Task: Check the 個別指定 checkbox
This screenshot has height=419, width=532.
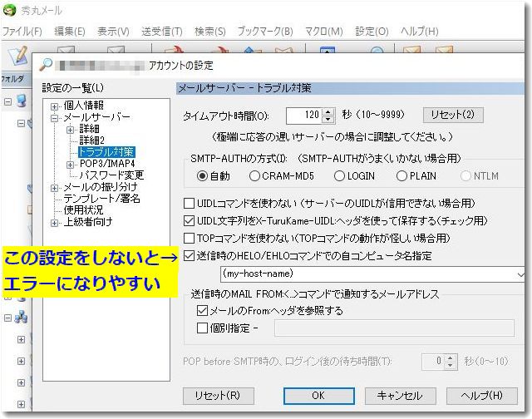Action: tap(203, 328)
